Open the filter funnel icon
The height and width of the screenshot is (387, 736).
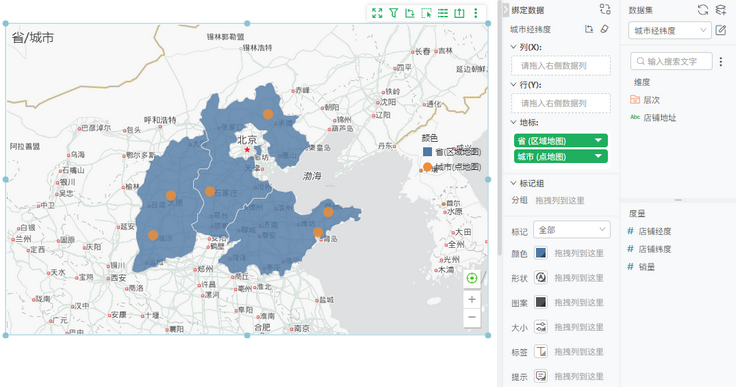click(394, 13)
